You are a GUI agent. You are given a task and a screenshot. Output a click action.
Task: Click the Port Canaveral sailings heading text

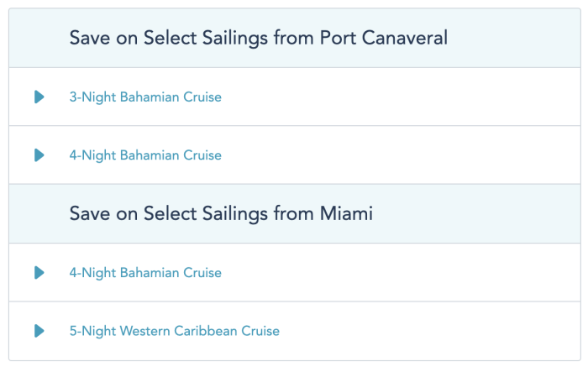pos(258,38)
